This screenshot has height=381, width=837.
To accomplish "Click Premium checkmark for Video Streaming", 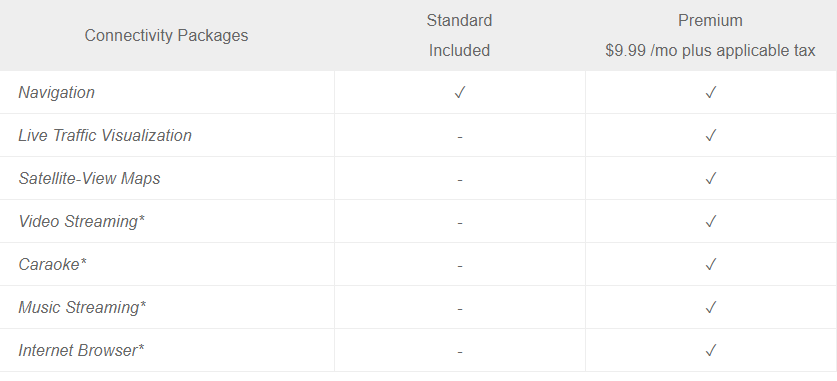I will 710,221.
